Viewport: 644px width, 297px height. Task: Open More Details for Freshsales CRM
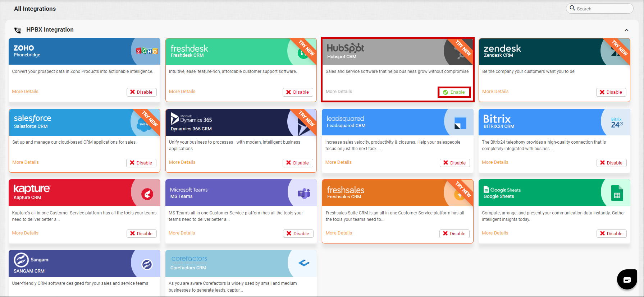(x=339, y=233)
